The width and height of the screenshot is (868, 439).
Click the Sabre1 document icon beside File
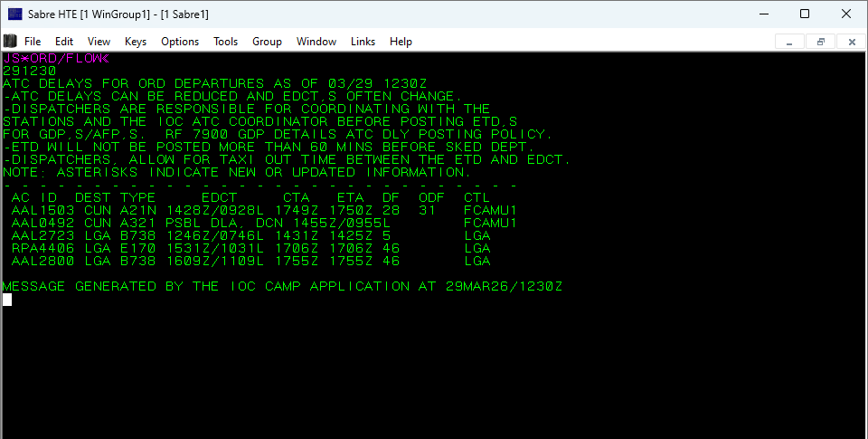click(x=10, y=42)
